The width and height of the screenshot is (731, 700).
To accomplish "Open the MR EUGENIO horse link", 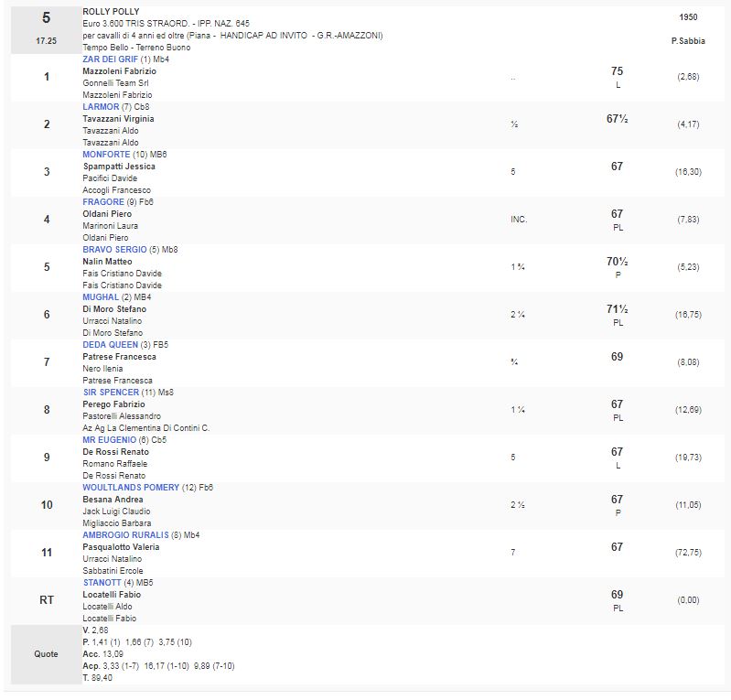I will 109,440.
